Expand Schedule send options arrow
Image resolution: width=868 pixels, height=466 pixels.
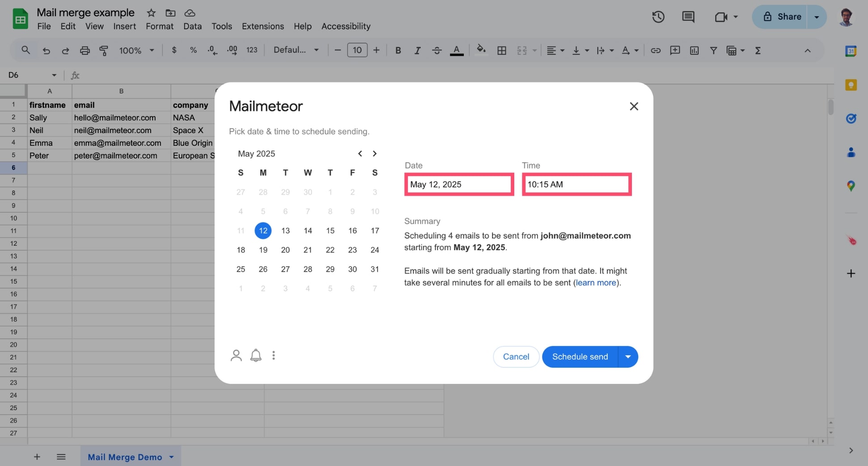[x=628, y=357]
